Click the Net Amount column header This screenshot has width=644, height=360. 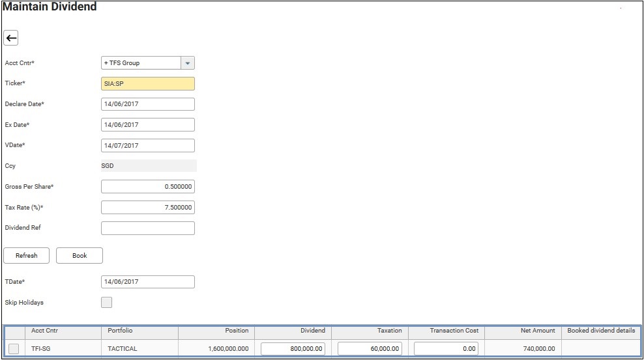pyautogui.click(x=523, y=331)
